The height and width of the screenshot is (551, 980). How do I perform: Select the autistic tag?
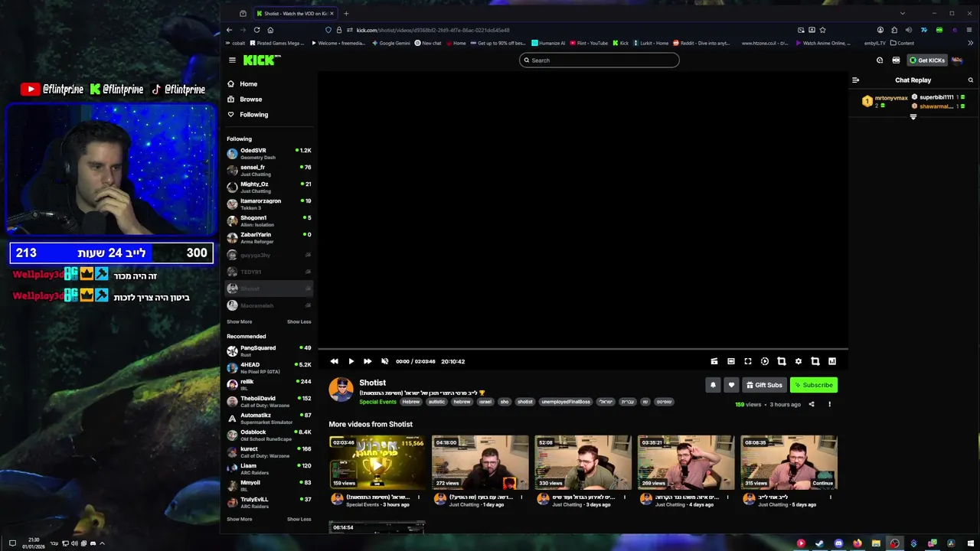pyautogui.click(x=436, y=402)
